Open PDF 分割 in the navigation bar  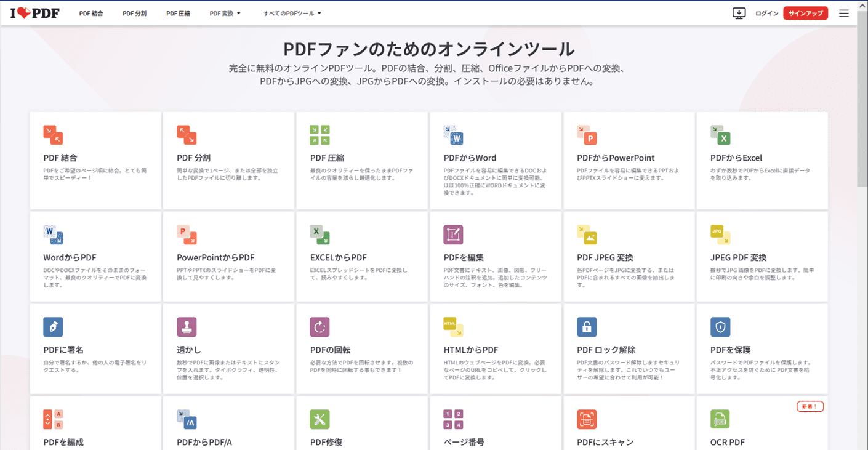click(x=134, y=14)
